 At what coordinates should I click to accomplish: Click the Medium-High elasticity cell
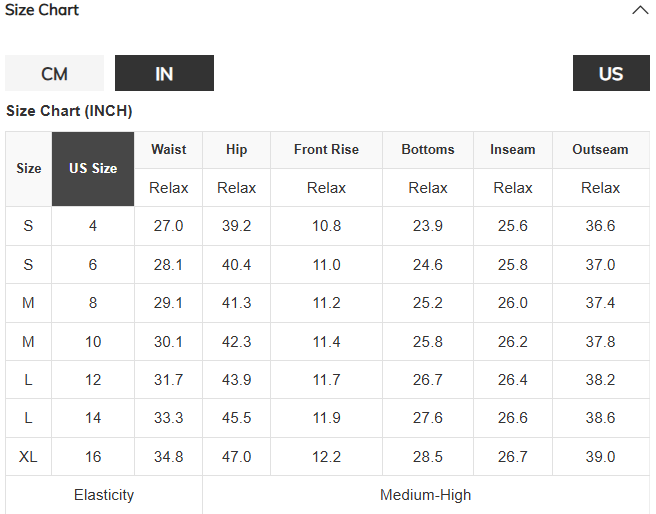[426, 495]
